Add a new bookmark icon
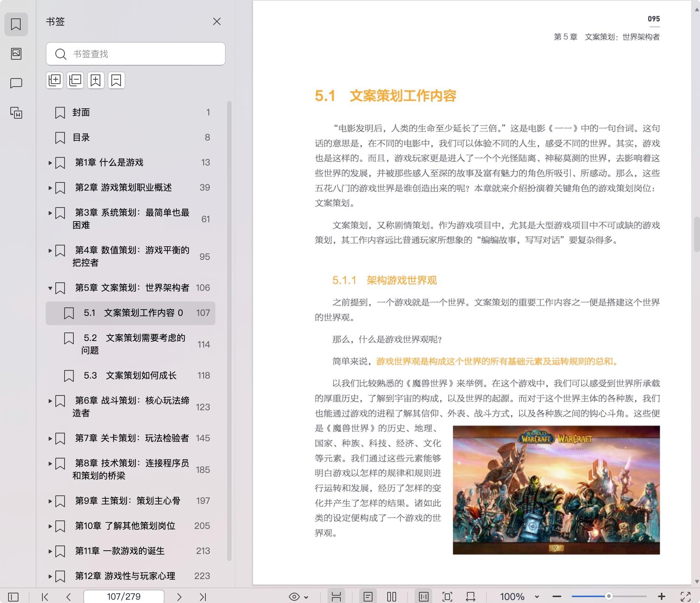The image size is (700, 603). [96, 80]
